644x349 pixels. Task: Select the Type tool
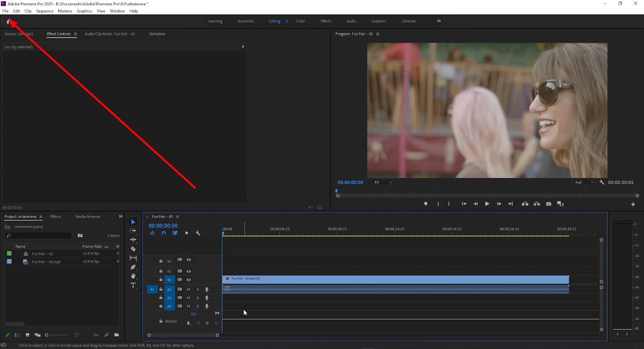[133, 285]
